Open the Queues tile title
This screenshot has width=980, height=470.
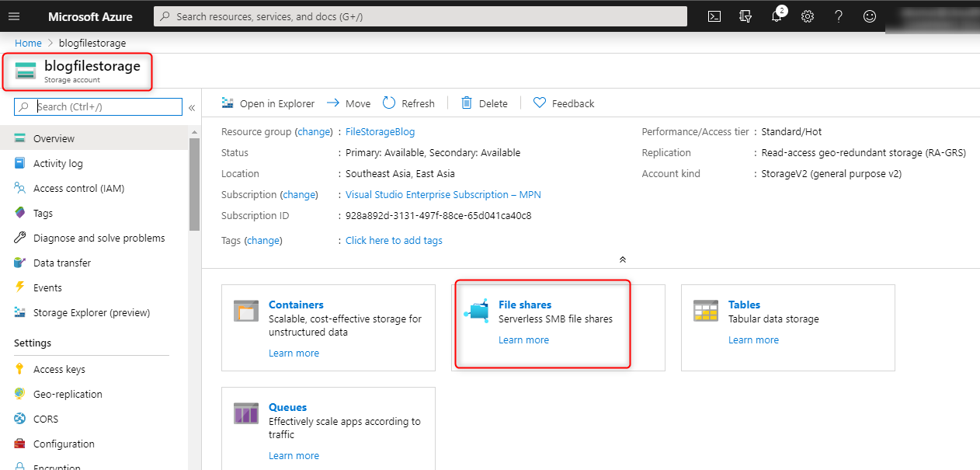(x=287, y=407)
